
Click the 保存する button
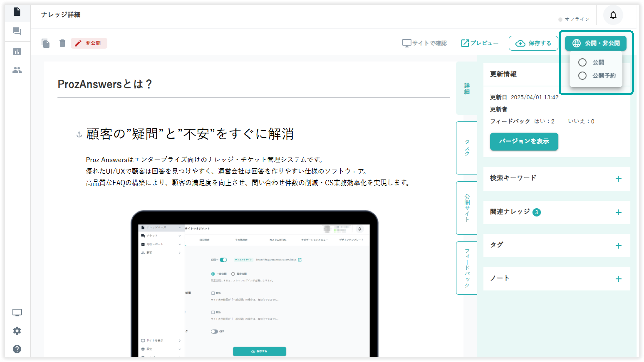(533, 43)
